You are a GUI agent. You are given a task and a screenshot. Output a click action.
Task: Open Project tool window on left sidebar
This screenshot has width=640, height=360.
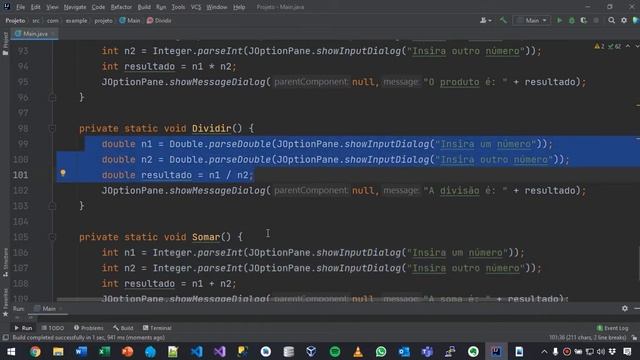click(5, 43)
